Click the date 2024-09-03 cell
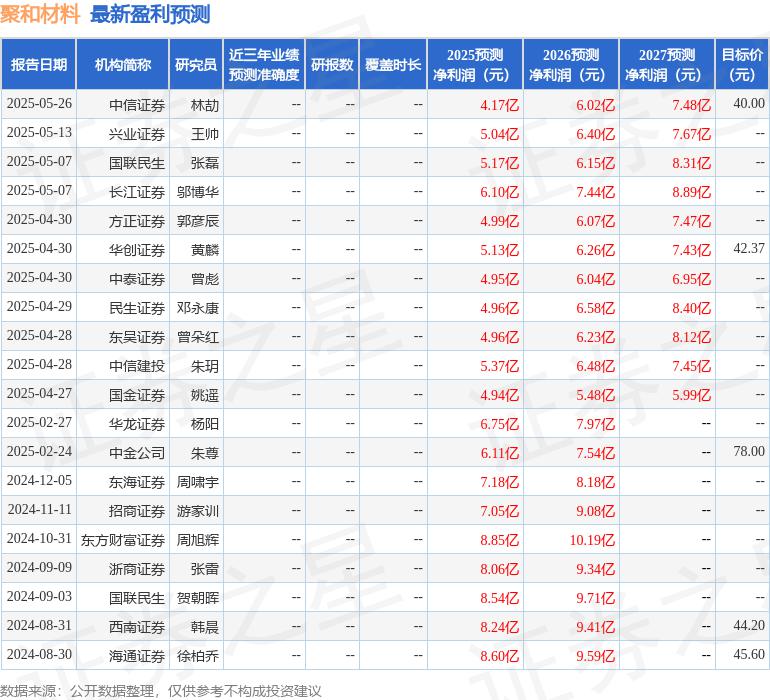Screen dimensions: 770x700 click(39, 596)
